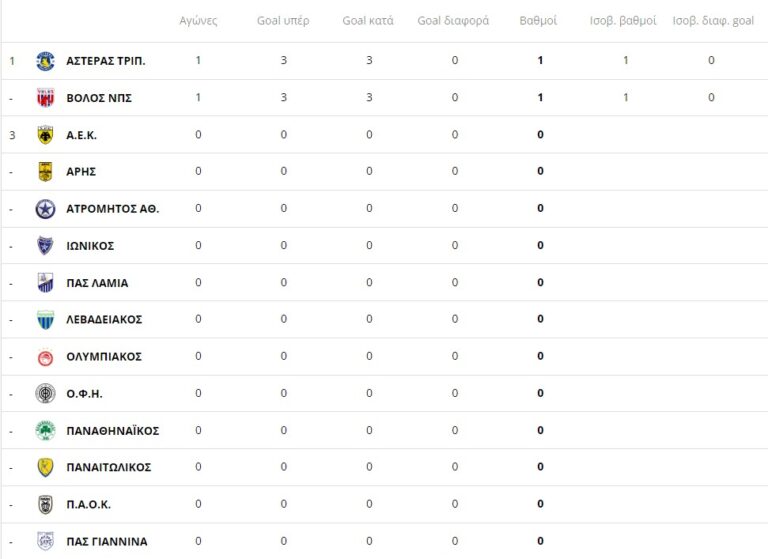Click the Volos NPS club crest
The image size is (768, 559).
pyautogui.click(x=45, y=98)
